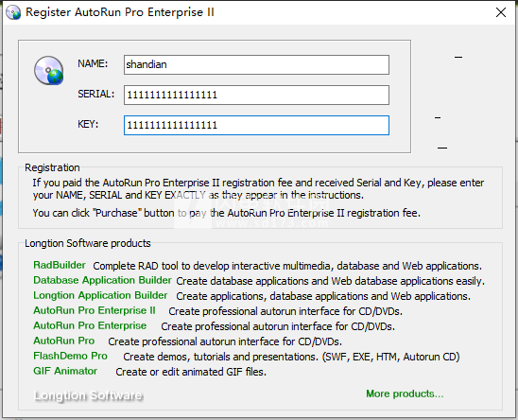
Task: Click the title bar AutoRun app icon
Action: coord(13,12)
